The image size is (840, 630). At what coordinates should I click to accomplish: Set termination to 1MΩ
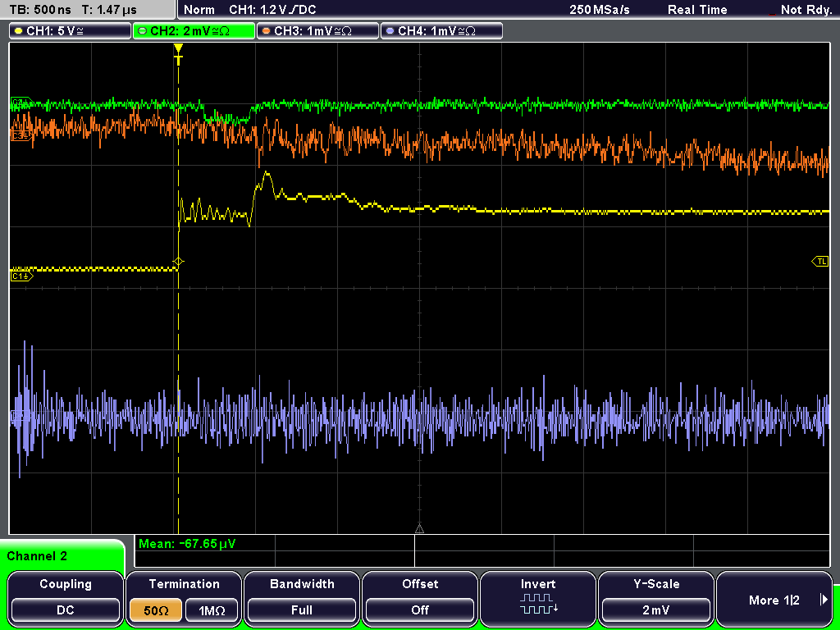pyautogui.click(x=212, y=610)
